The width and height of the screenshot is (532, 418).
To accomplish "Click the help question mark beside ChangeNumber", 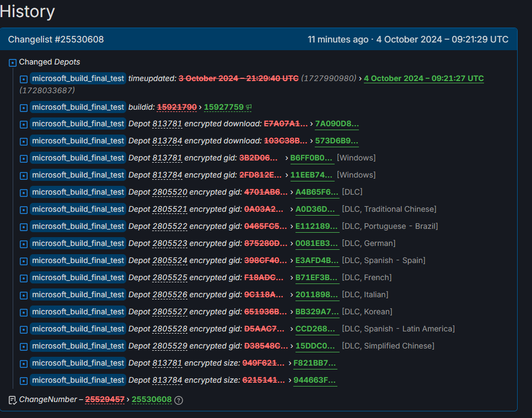I will pos(179,400).
